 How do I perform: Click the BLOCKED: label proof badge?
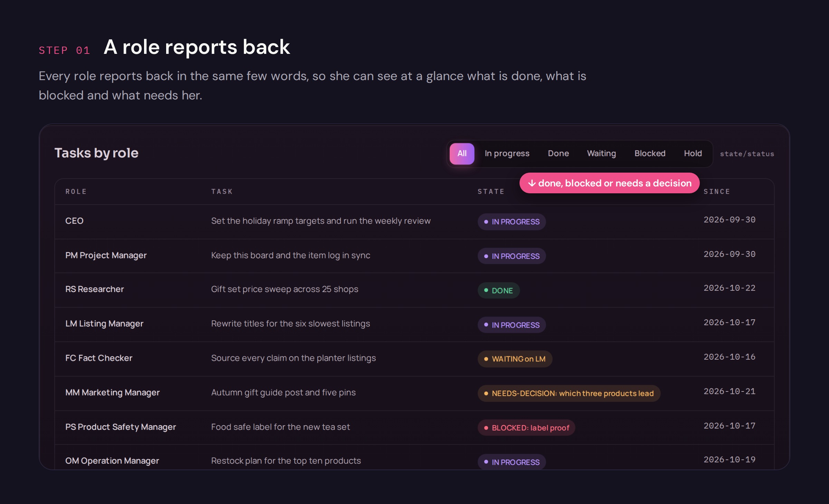coord(526,428)
